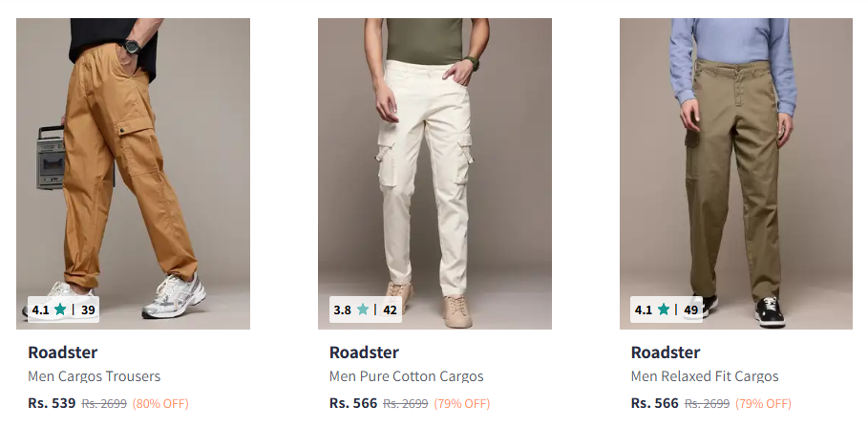Click the (79% OFF) label under Relaxed Fit Cargos
Viewport: 868px width, 427px height.
763,404
